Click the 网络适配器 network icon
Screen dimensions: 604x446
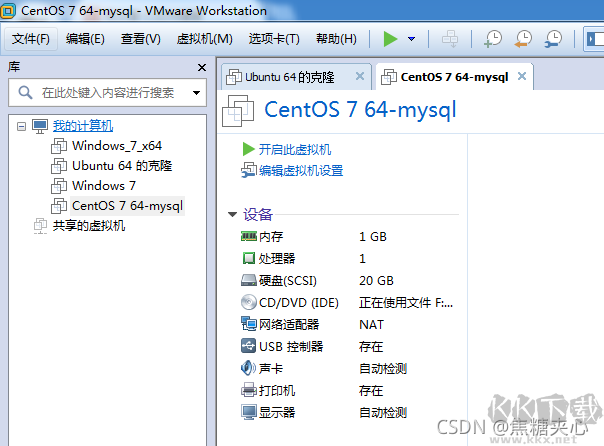249,324
